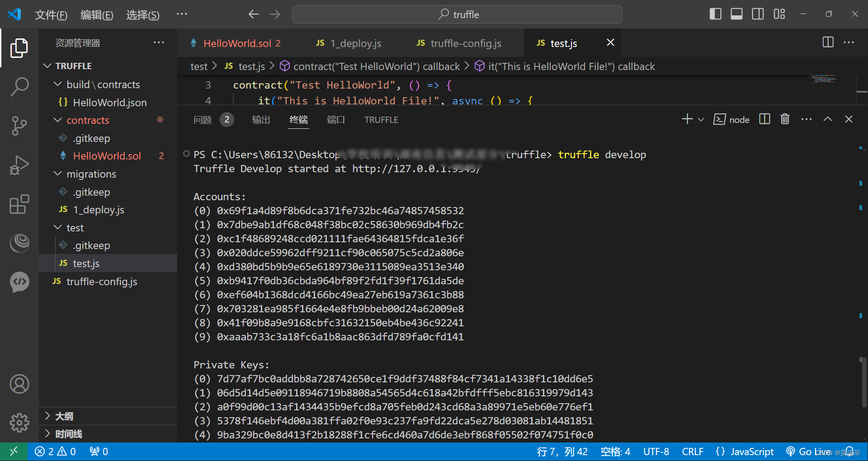Screen dimensions: 868x461
Task: Go forward with the right arrow
Action: click(275, 14)
